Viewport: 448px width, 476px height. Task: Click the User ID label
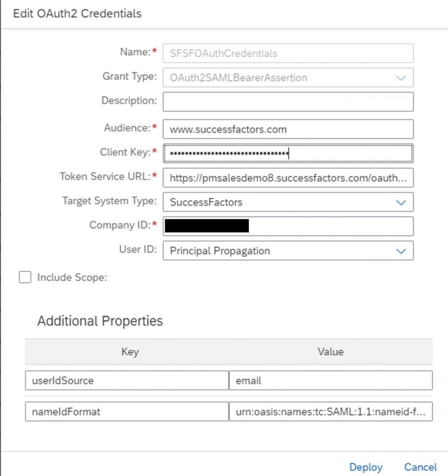pyautogui.click(x=138, y=249)
